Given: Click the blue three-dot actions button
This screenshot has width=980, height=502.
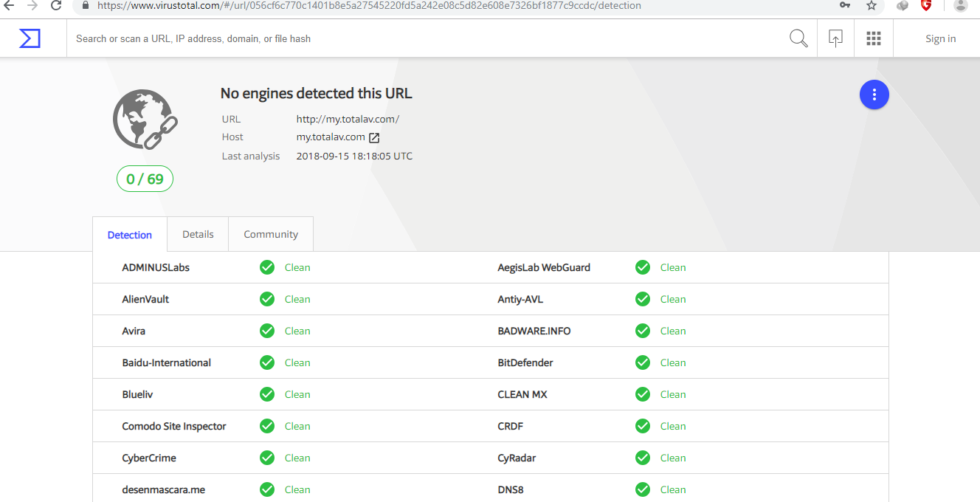Looking at the screenshot, I should [874, 94].
